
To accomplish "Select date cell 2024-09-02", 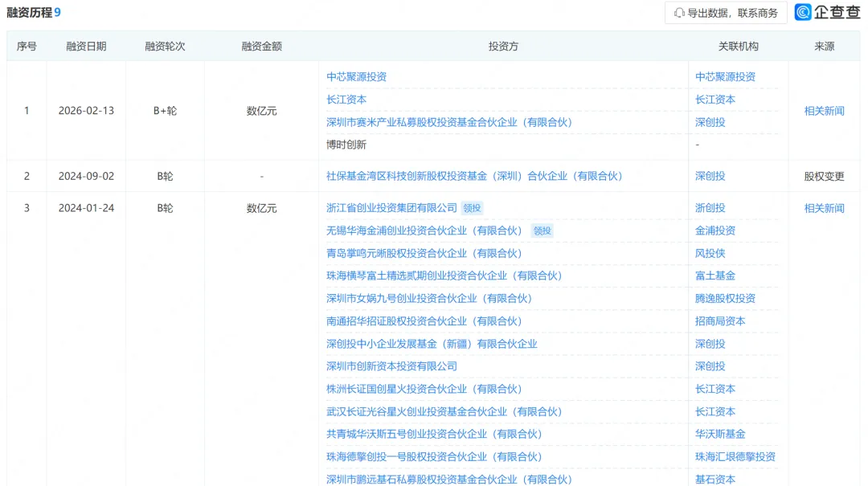I will click(86, 176).
